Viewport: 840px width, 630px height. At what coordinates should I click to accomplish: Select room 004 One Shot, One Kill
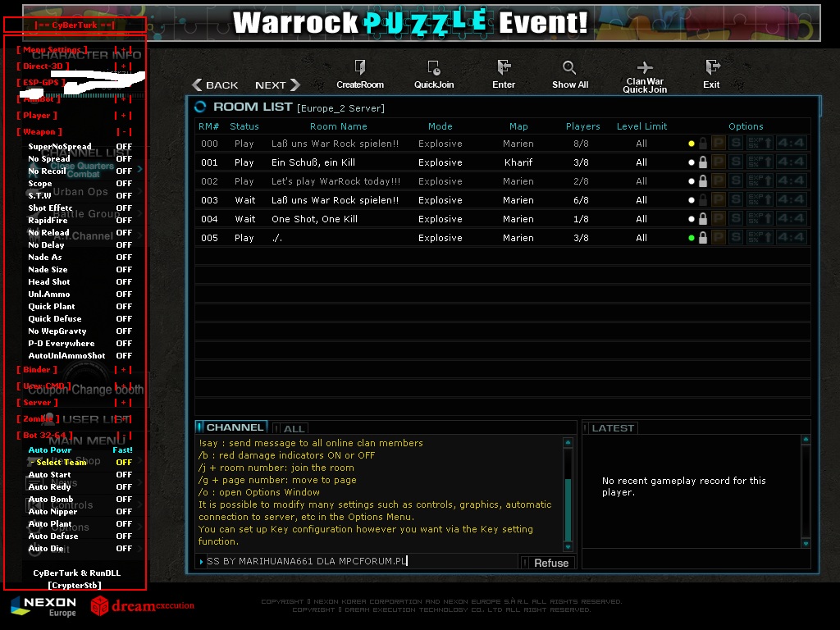[x=503, y=218]
